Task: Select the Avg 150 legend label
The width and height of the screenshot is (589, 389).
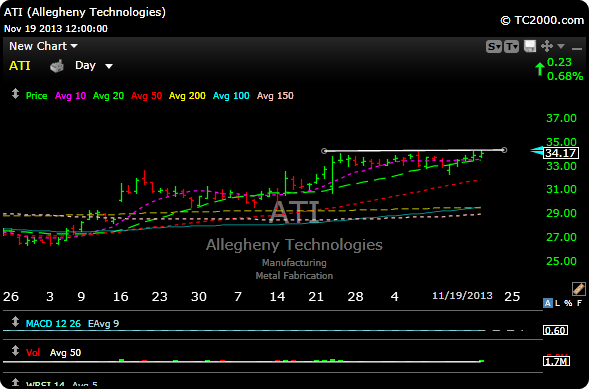Action: coord(275,96)
